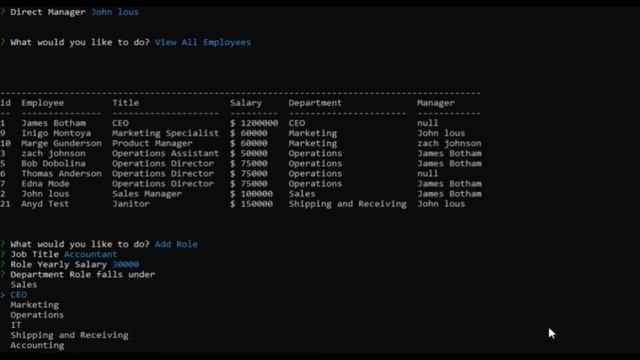This screenshot has width=640, height=360.
Task: Click the null manager cell for Thomas Anderson
Action: coord(428,173)
